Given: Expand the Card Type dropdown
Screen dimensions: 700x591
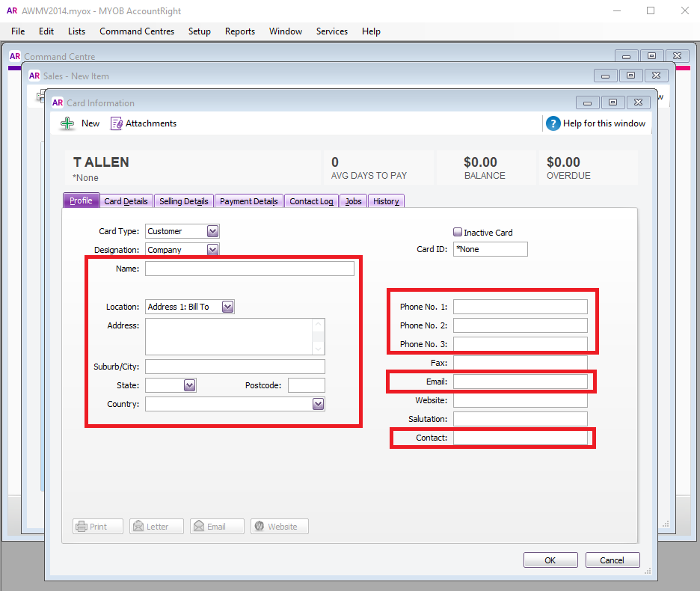Looking at the screenshot, I should click(x=212, y=231).
